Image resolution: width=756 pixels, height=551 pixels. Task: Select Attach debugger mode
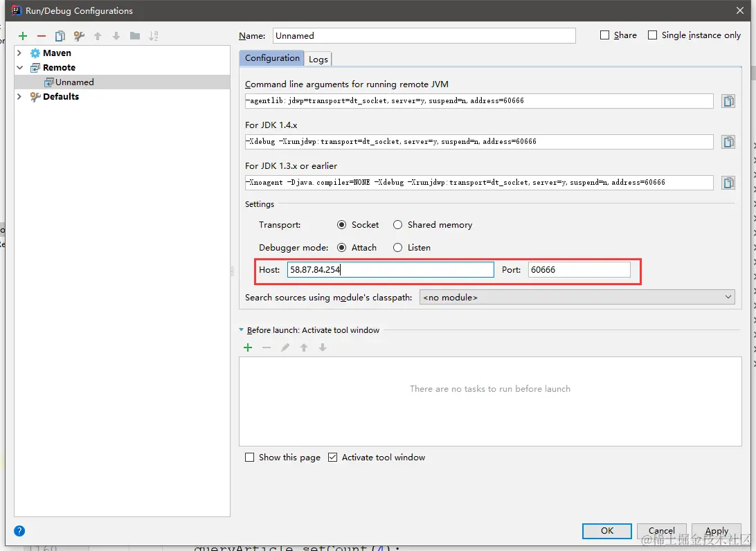click(342, 247)
